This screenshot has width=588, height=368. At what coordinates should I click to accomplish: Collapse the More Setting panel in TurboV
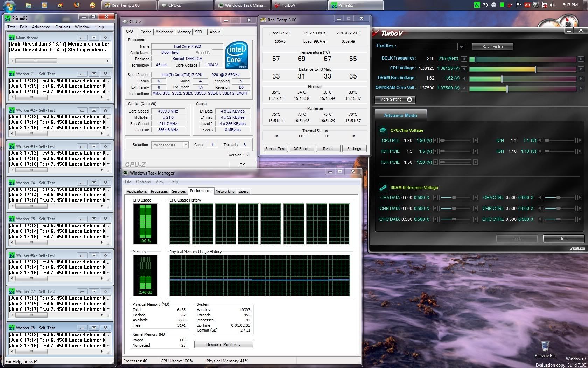(395, 100)
